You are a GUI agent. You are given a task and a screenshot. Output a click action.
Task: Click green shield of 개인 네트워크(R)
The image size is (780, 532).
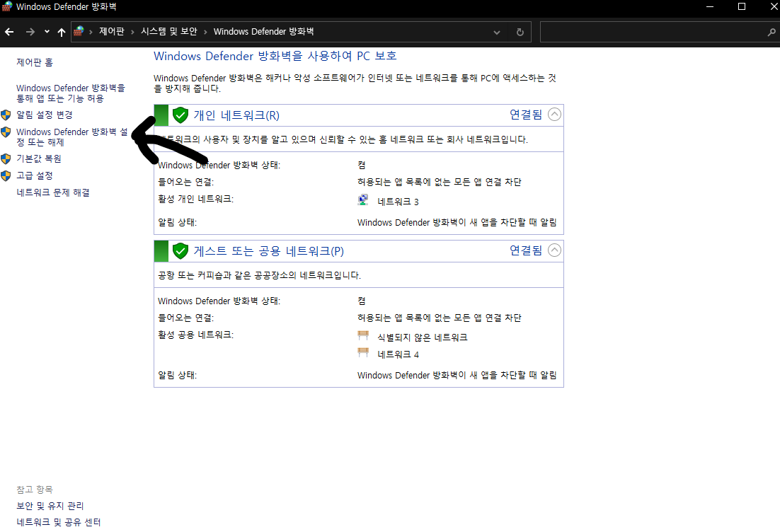point(180,115)
